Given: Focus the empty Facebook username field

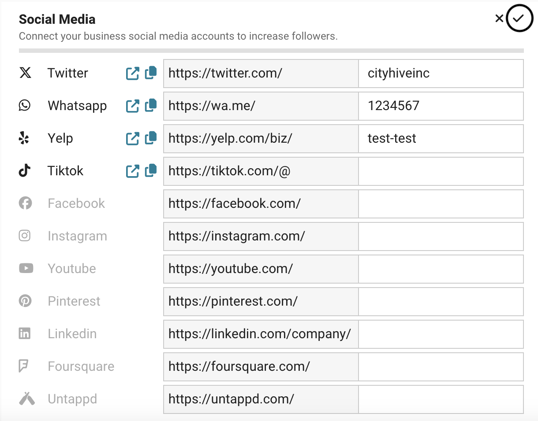Looking at the screenshot, I should (441, 203).
